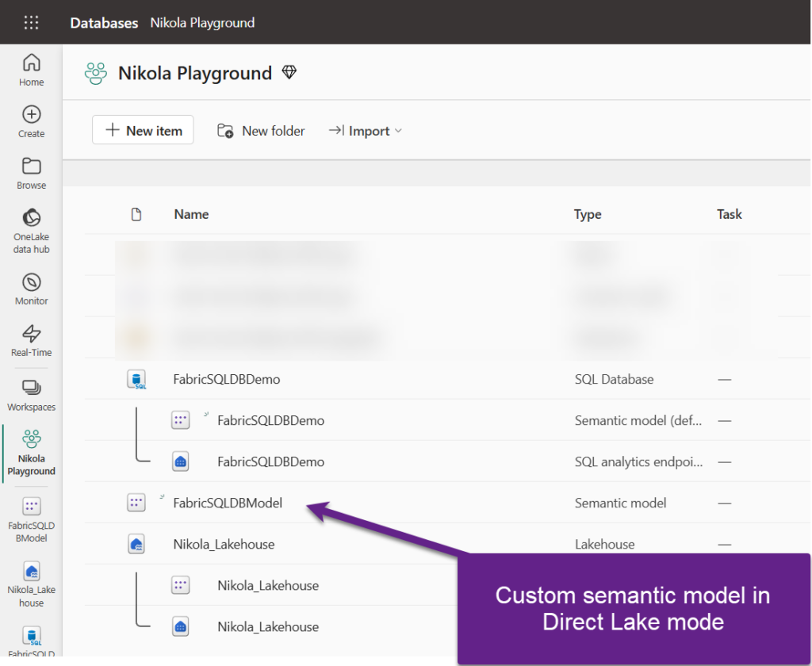
Task: Click the Nikola Playground page title
Action: (x=195, y=73)
